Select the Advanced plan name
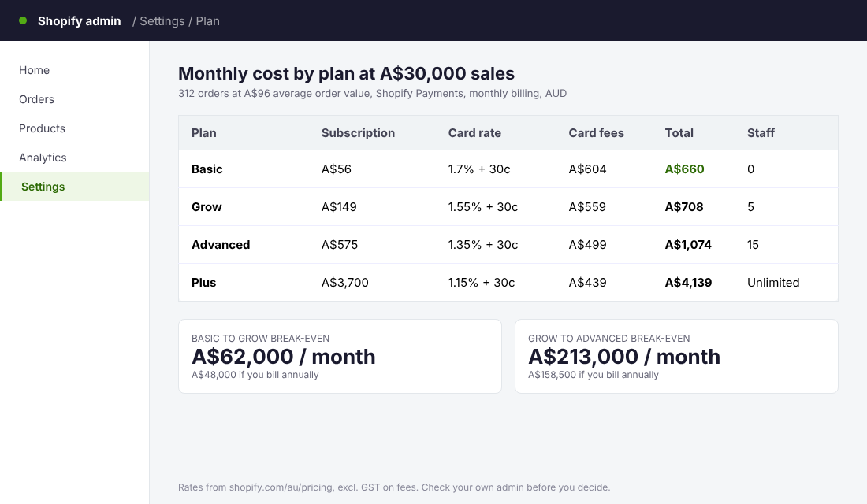The image size is (867, 504). point(221,244)
